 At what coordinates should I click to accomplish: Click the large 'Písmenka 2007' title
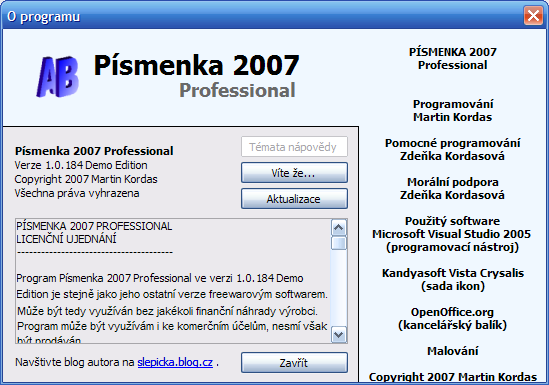click(x=196, y=65)
